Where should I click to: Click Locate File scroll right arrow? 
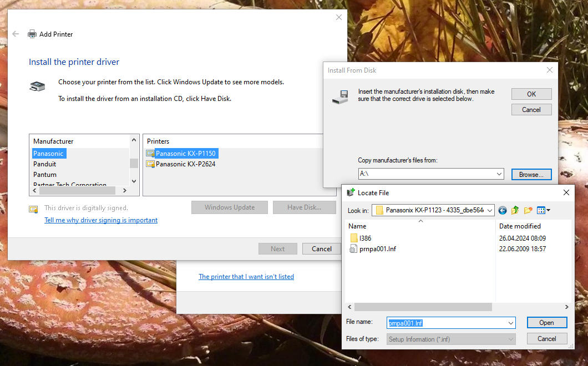[566, 307]
